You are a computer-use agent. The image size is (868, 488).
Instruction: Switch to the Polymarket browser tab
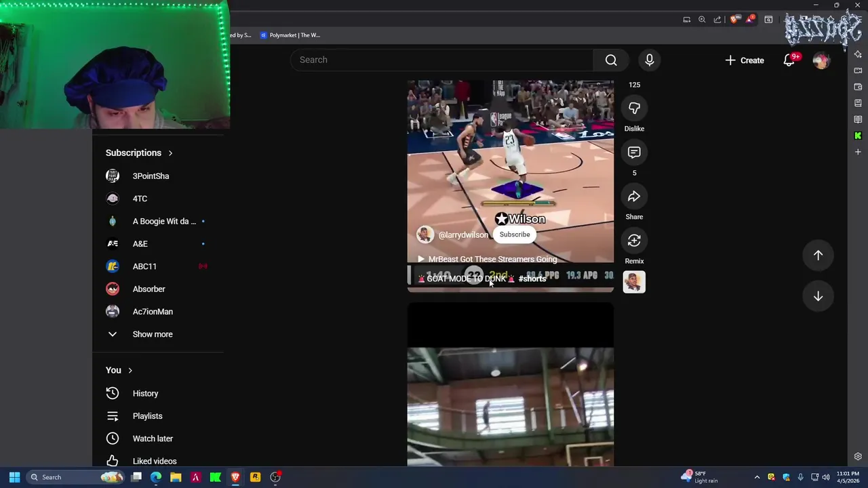point(290,35)
